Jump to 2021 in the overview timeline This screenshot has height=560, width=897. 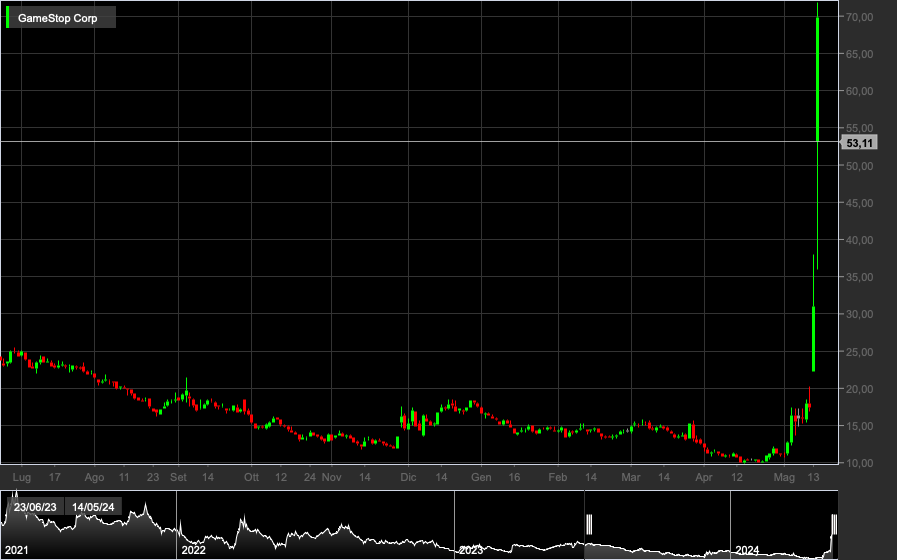17,550
